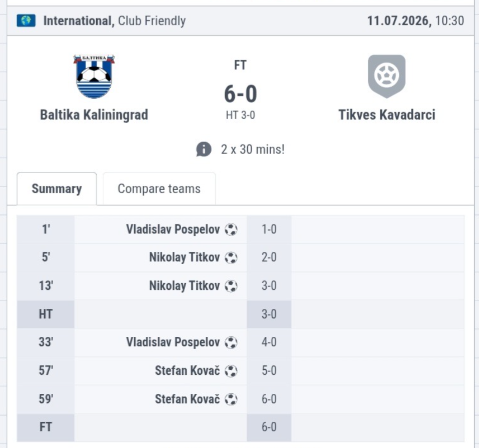Open the Baltika Kaliningrad club crest
The image size is (479, 448).
pyautogui.click(x=94, y=77)
